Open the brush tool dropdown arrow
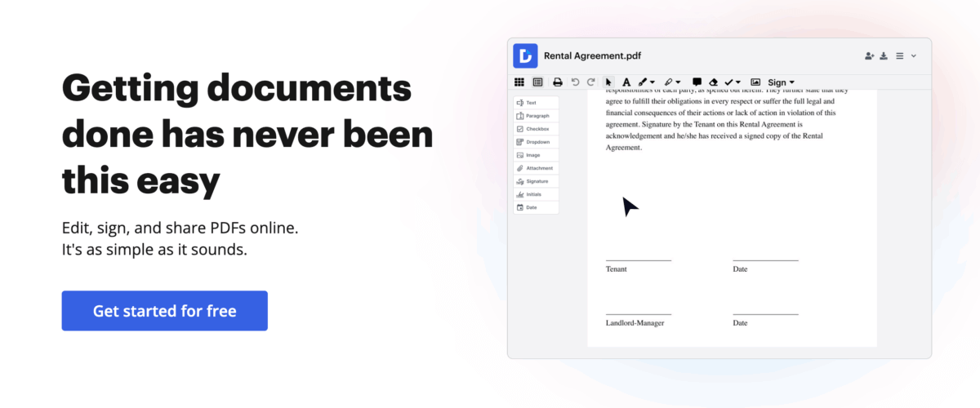Image resolution: width=980 pixels, height=408 pixels. 653,82
